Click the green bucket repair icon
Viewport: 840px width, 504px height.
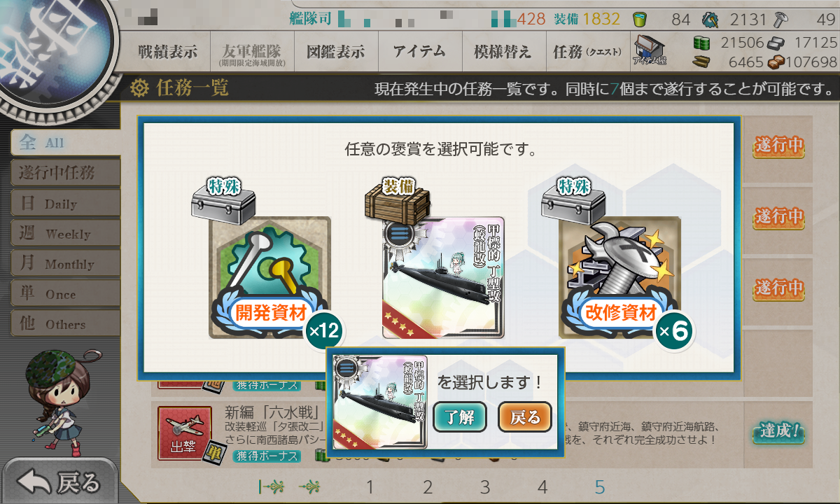pyautogui.click(x=639, y=19)
